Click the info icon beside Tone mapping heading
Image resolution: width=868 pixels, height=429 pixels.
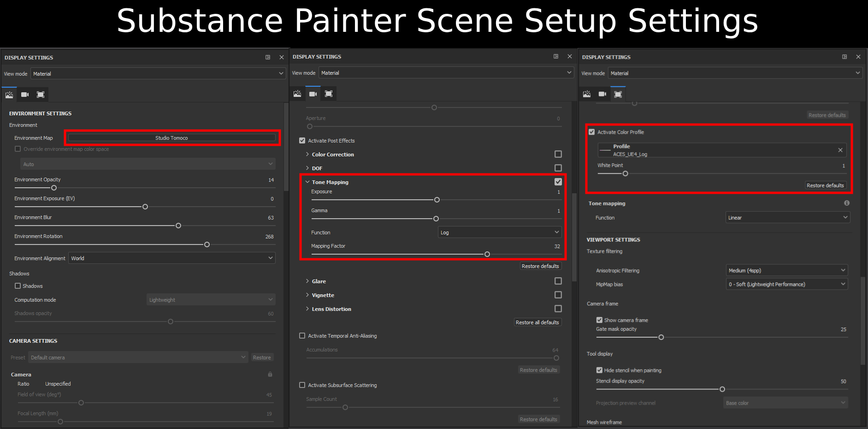pos(847,203)
